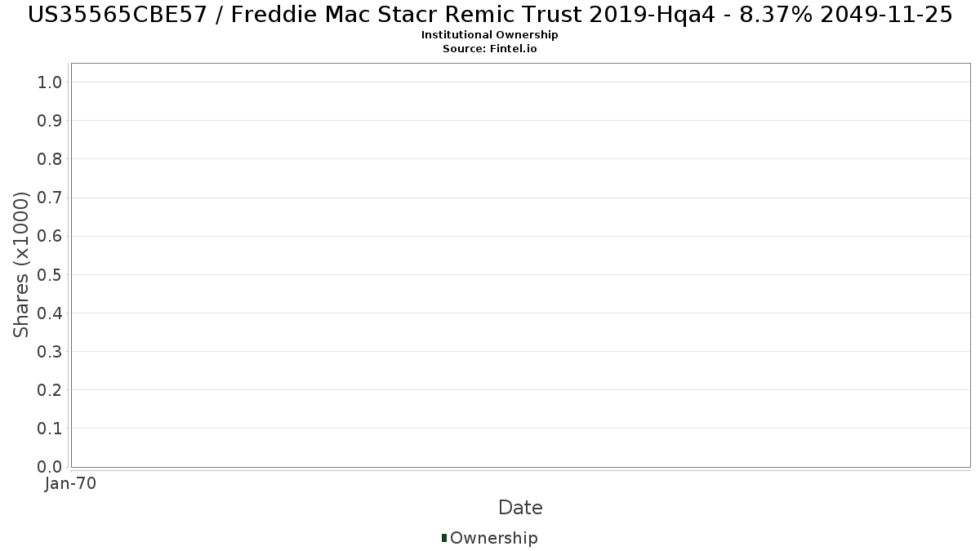Image resolution: width=980 pixels, height=551 pixels.
Task: Click the 1.0 y-axis tick label
Action: pos(50,82)
